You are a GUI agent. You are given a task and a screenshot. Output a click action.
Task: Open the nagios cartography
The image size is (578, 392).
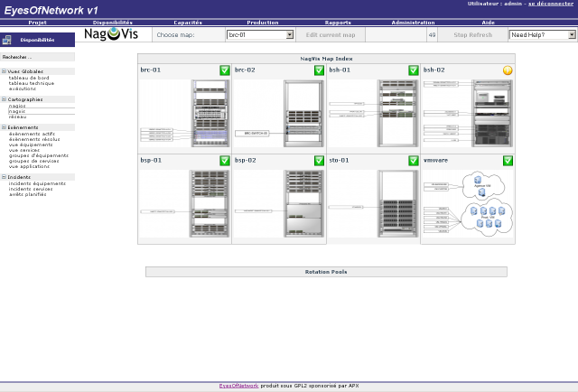(17, 106)
